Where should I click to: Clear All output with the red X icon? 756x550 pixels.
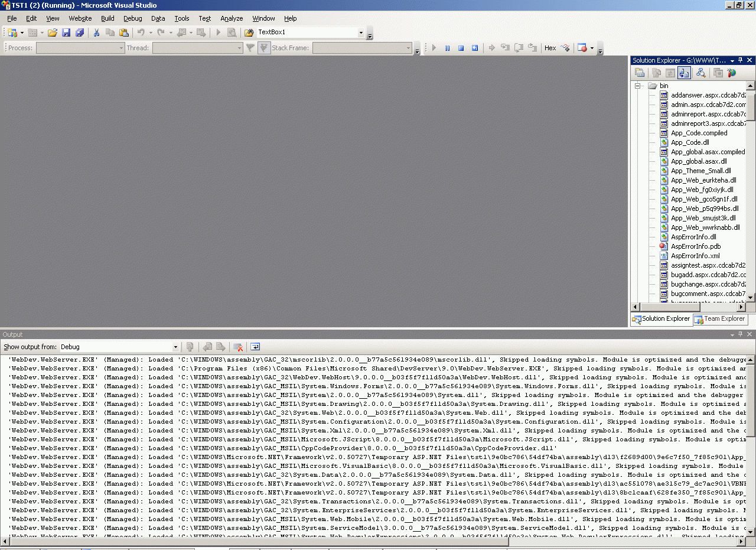coord(238,347)
